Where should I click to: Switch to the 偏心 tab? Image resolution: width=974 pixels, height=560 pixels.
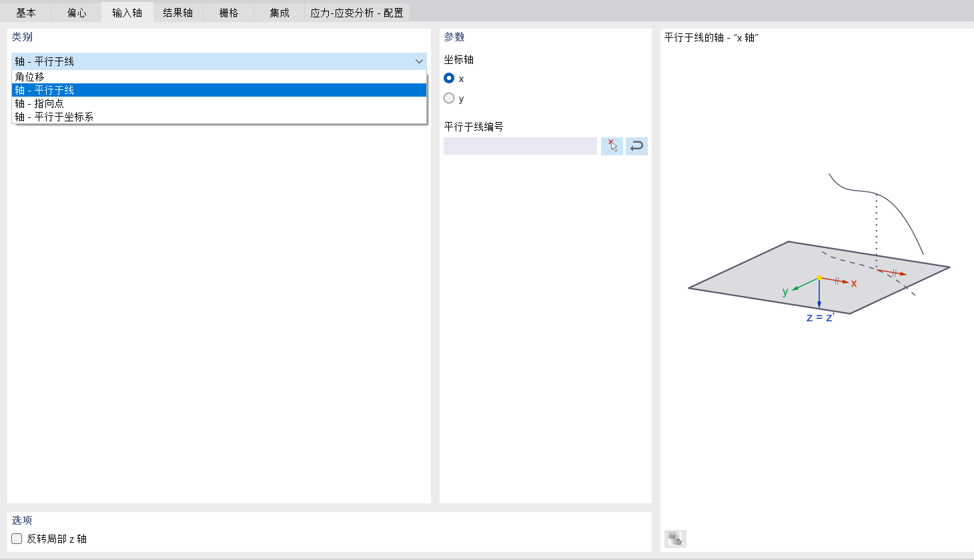pos(76,11)
